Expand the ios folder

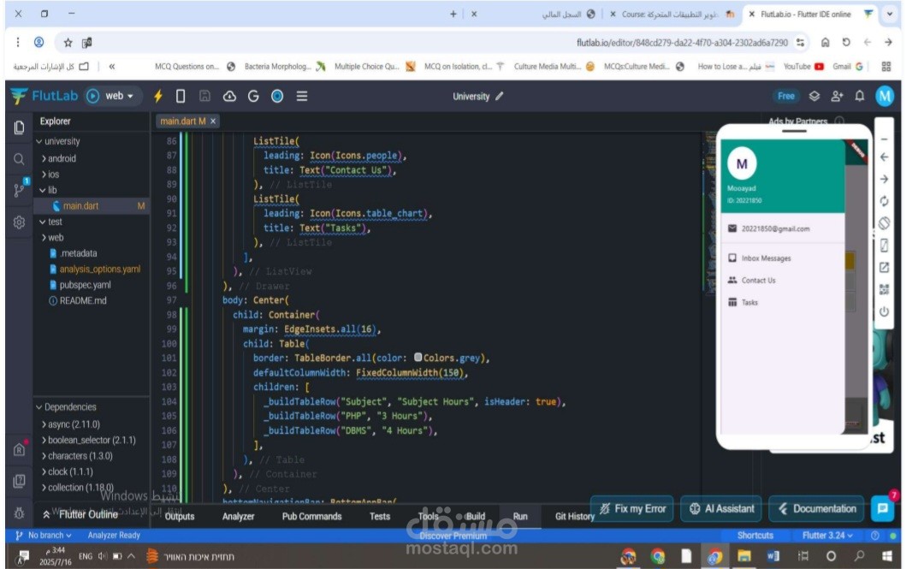(44, 175)
